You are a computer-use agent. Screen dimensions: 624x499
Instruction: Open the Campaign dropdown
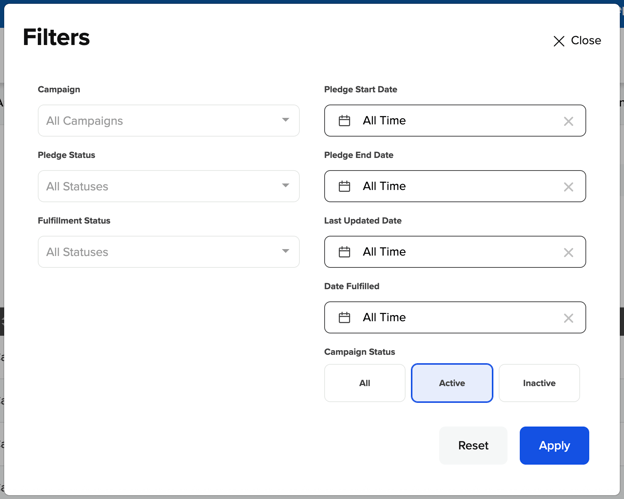(168, 121)
